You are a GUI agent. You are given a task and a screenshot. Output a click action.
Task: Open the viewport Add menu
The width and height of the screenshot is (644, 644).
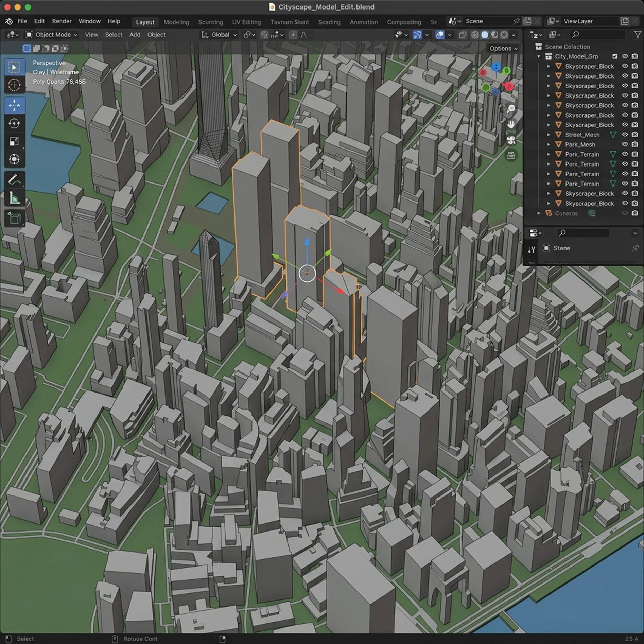click(135, 35)
